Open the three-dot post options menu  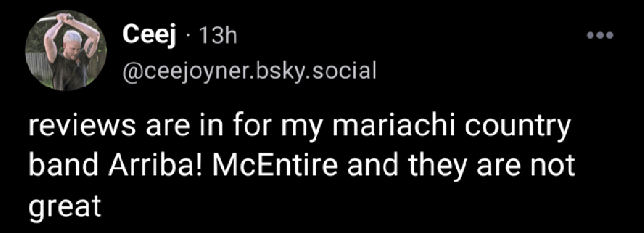point(599,36)
